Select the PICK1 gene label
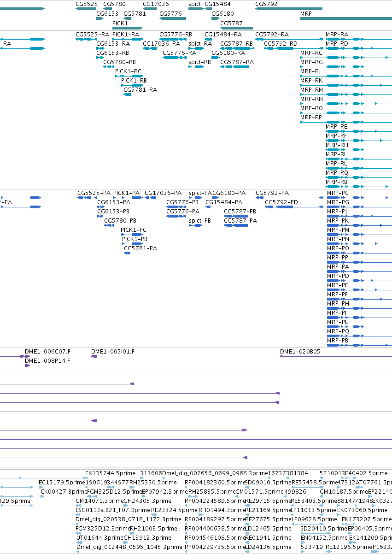Viewport: 392px width, 554px height. point(120,23)
